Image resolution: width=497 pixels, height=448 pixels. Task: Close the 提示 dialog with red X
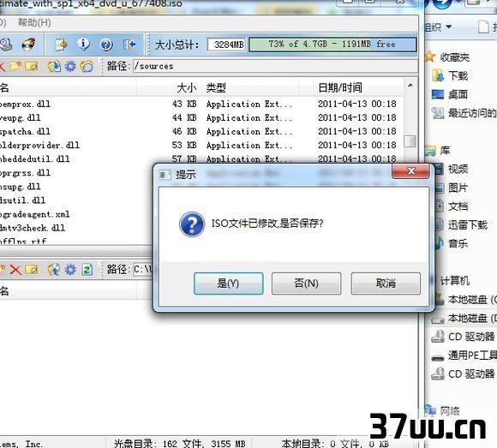tap(410, 171)
